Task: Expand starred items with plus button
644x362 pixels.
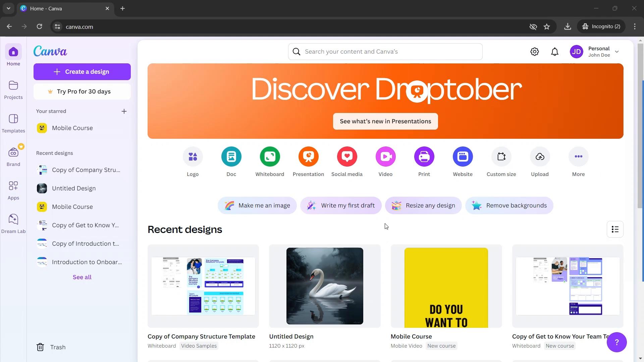Action: pos(124,111)
